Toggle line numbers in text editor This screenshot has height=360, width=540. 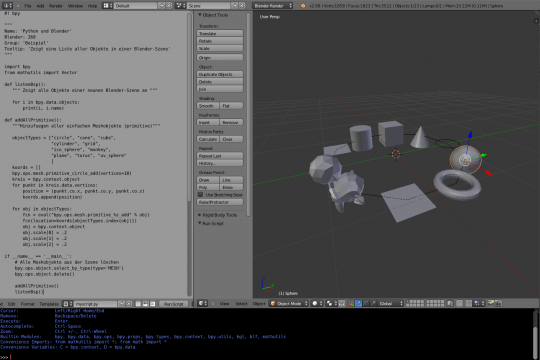point(138,304)
